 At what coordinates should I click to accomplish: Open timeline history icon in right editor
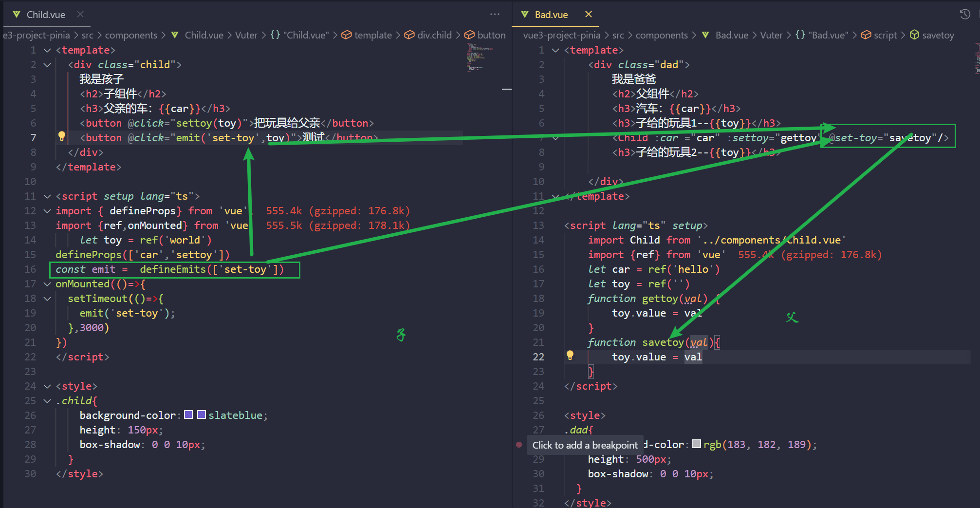pos(965,15)
